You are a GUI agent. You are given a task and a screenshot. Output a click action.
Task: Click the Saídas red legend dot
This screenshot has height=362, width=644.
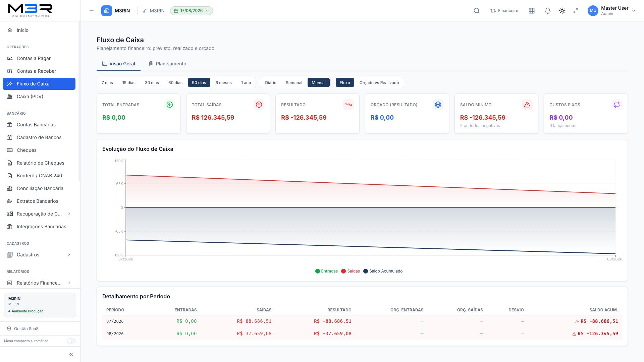coord(343,271)
